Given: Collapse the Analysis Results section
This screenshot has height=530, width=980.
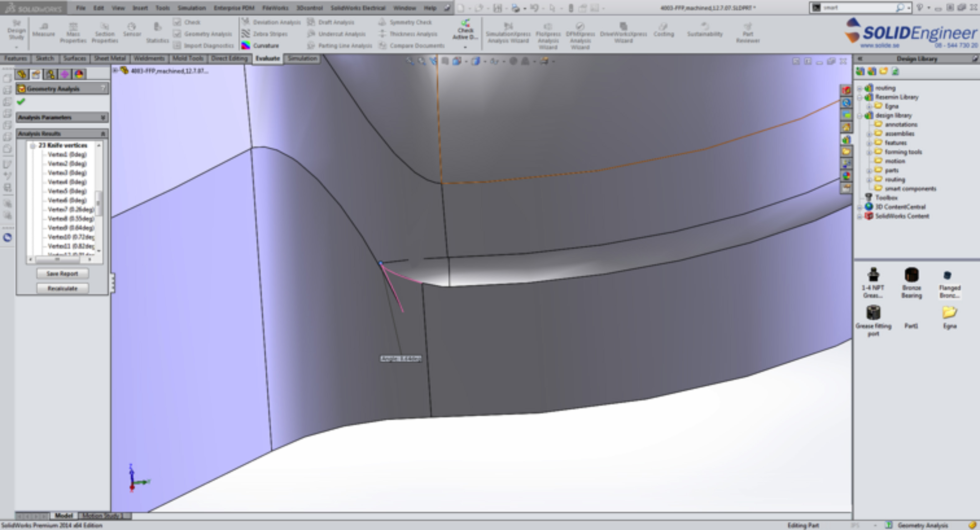Looking at the screenshot, I should point(103,134).
